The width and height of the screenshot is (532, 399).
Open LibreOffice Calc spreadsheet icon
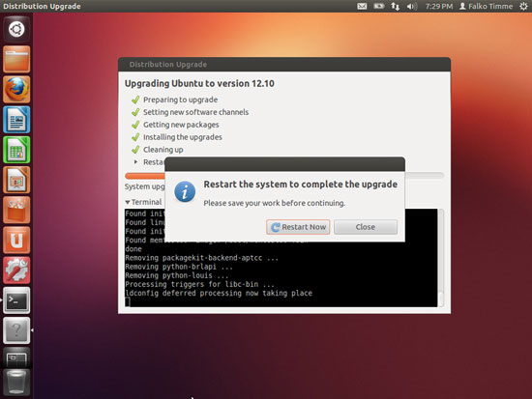point(16,150)
